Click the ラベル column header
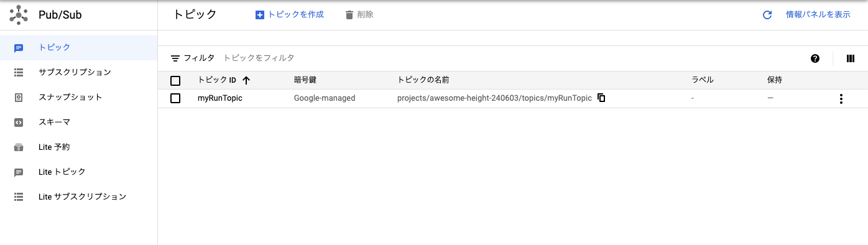 tap(702, 80)
